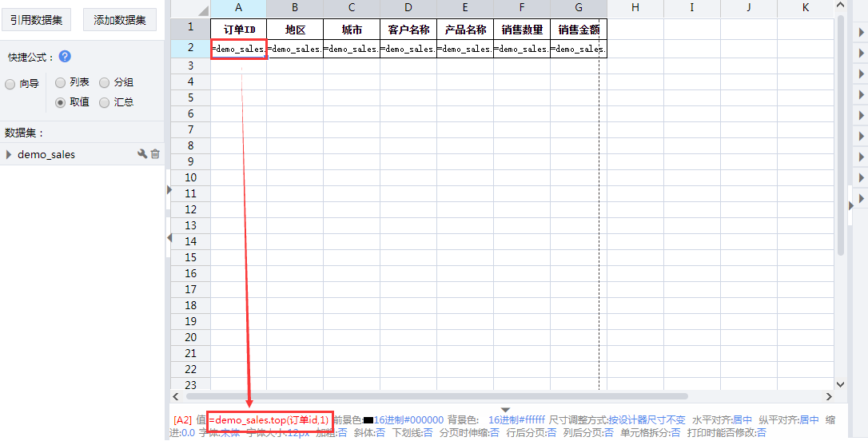The height and width of the screenshot is (441, 868).
Task: Click the quick formula help icon
Action: coord(65,57)
